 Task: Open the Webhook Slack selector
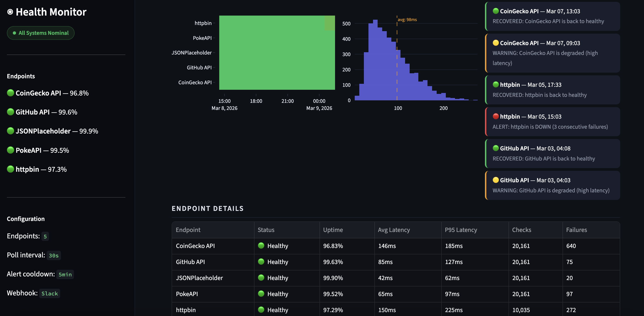pos(49,293)
